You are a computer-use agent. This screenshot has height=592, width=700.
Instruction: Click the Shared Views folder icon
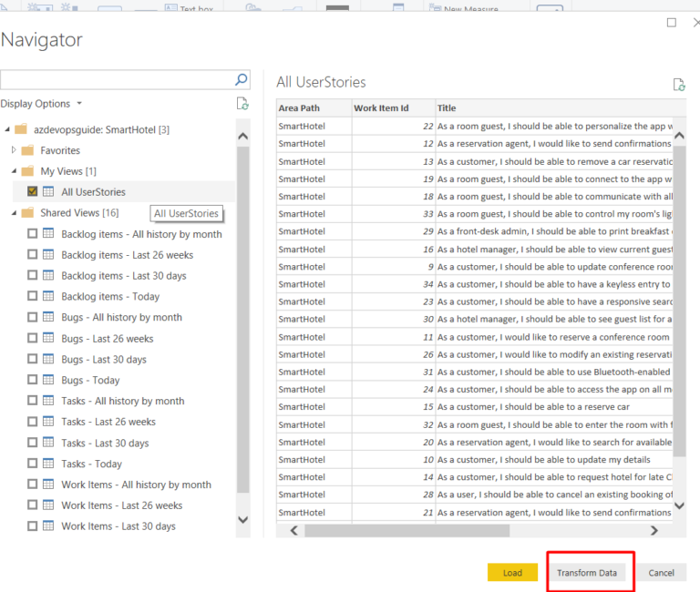[27, 213]
